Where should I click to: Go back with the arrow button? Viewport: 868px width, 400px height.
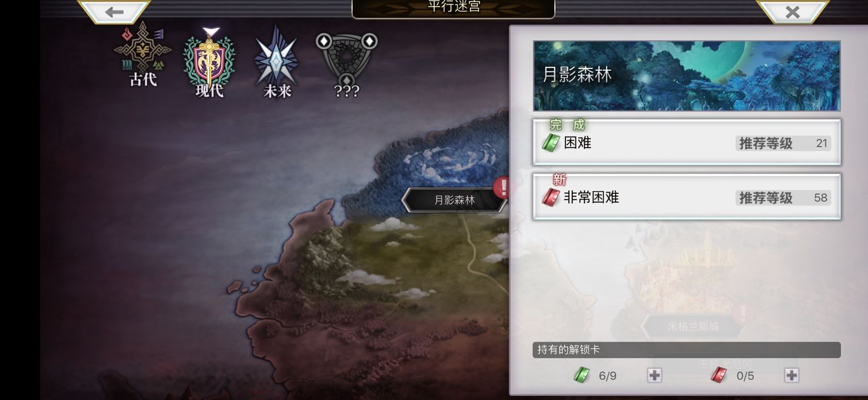point(114,11)
